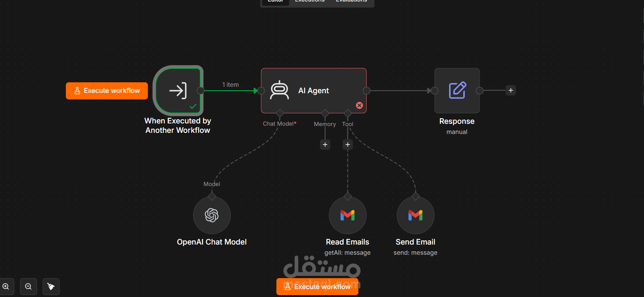Click the Model connector above OpenAI Chat Model

(212, 197)
